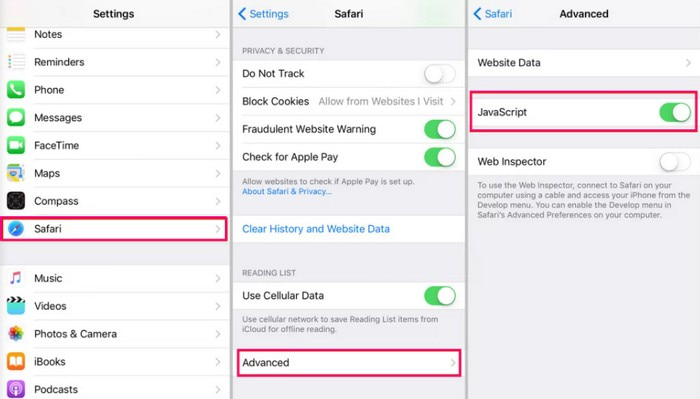This screenshot has height=399, width=700.
Task: Open the Website Data disclosure arrow
Action: point(688,63)
